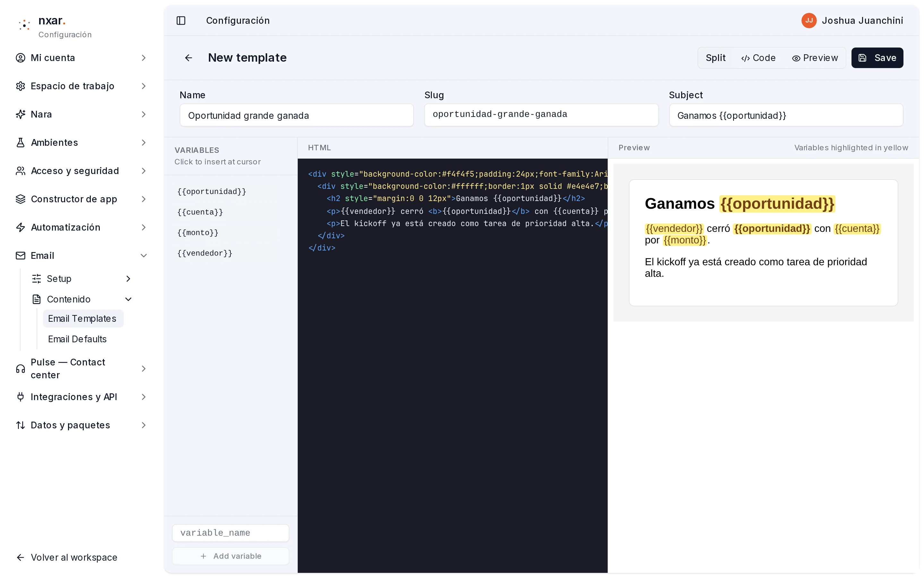Click the Email envelope icon
The width and height of the screenshot is (924, 578).
[20, 256]
